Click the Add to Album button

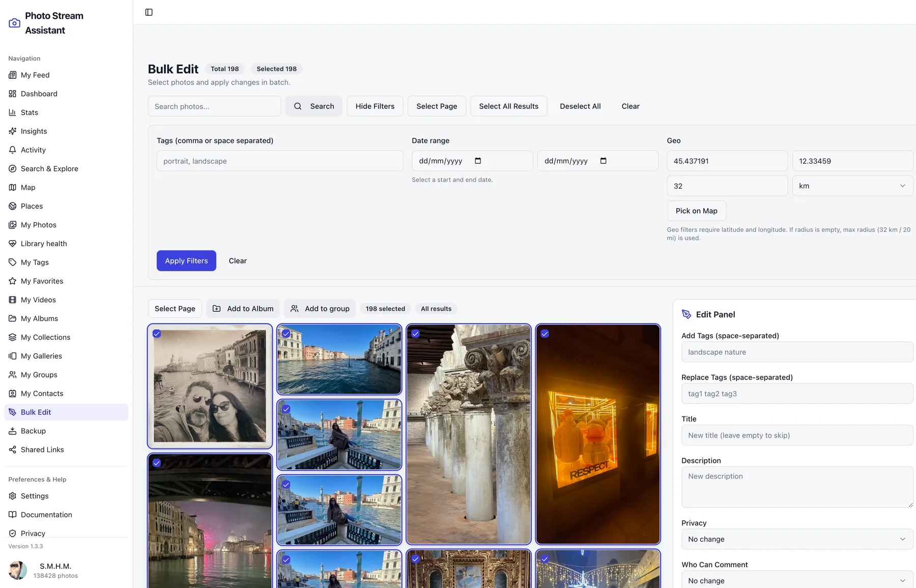pyautogui.click(x=243, y=309)
